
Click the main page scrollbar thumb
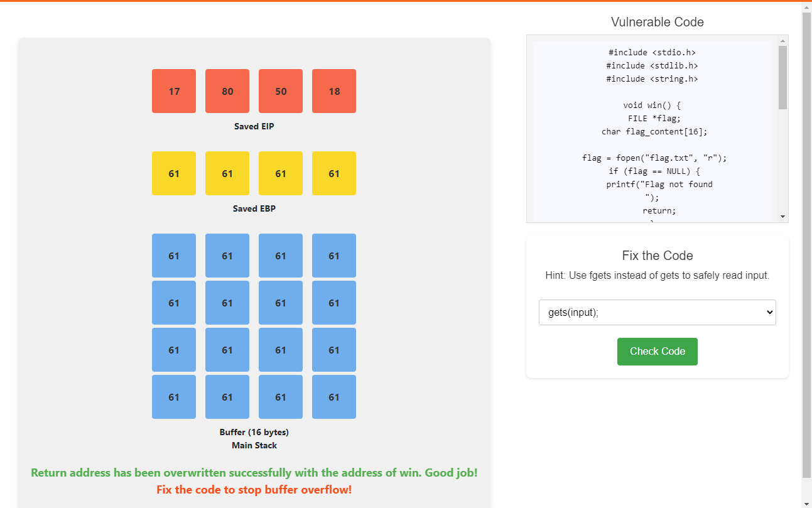click(806, 245)
